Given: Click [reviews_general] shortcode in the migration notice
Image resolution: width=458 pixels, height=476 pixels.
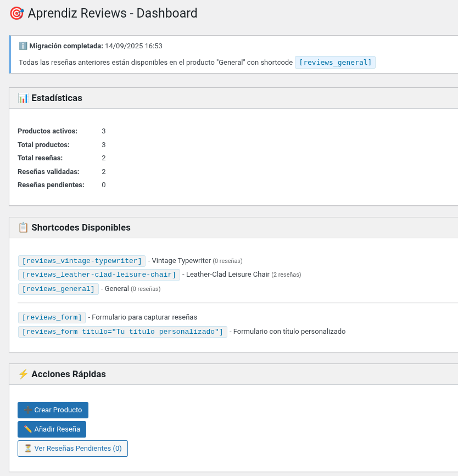Looking at the screenshot, I should pos(335,63).
